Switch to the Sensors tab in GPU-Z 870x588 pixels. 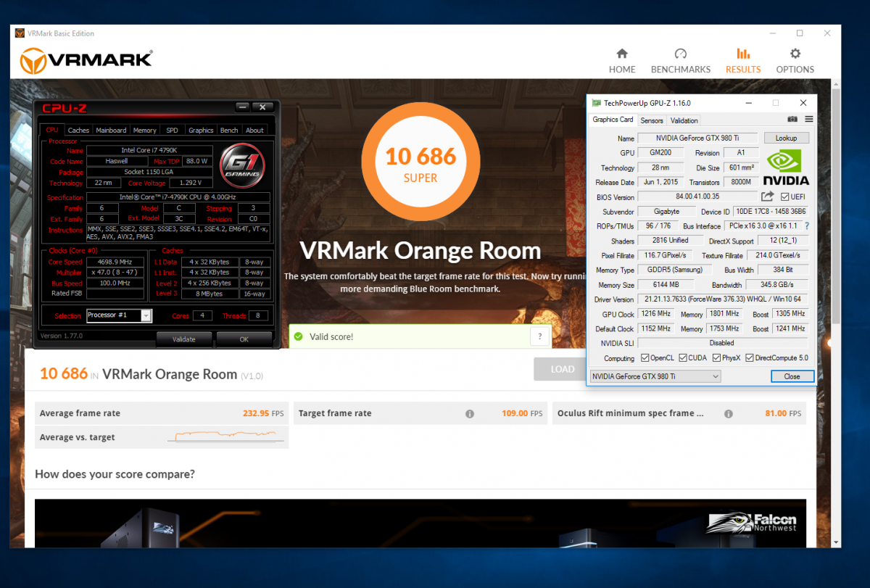(x=652, y=120)
